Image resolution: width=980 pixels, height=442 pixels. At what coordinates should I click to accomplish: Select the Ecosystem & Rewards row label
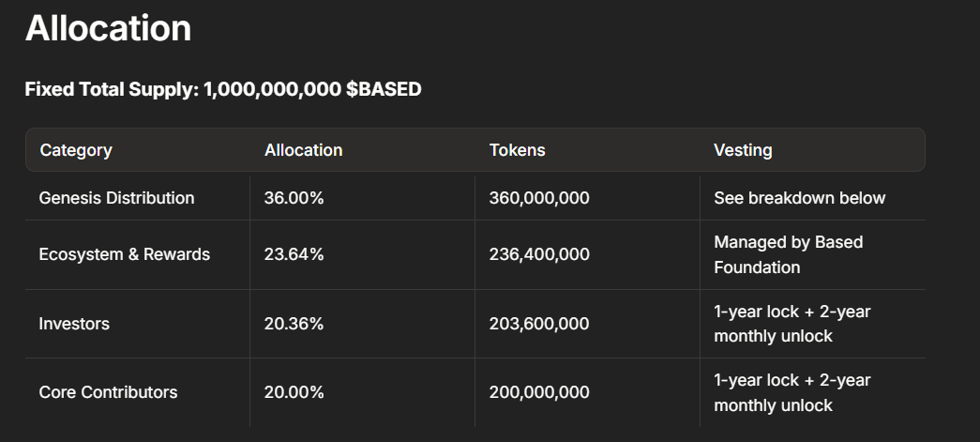click(124, 254)
